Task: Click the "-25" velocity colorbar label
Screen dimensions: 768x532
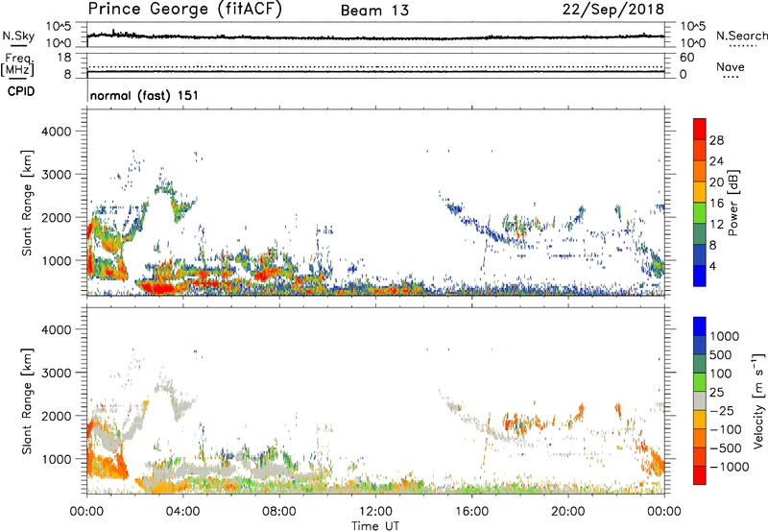Action: click(x=722, y=410)
